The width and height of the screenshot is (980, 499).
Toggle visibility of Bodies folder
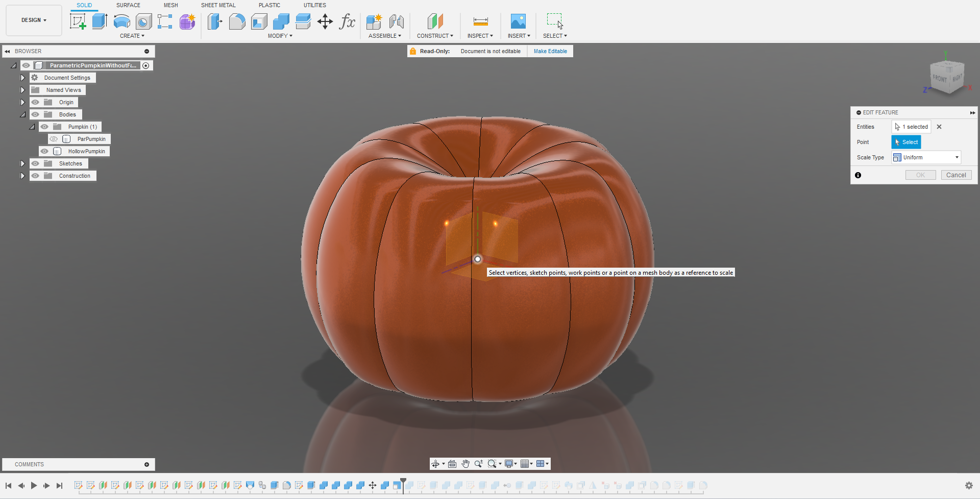click(x=35, y=114)
